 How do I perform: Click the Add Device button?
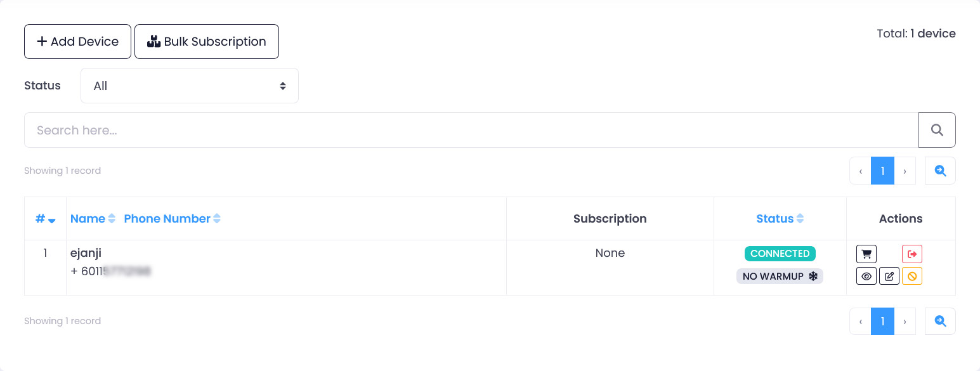(x=77, y=42)
